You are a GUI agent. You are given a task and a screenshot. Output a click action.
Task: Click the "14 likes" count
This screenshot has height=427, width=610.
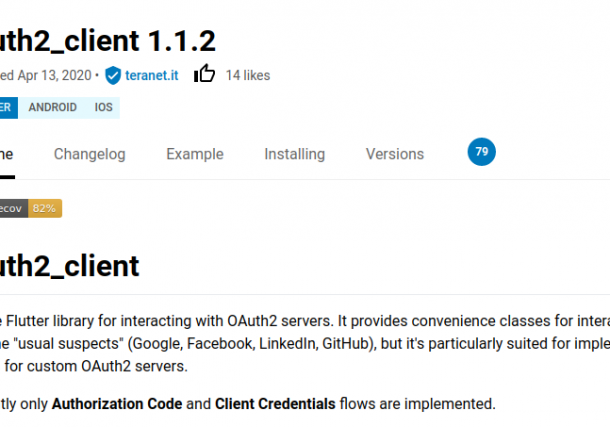(247, 75)
